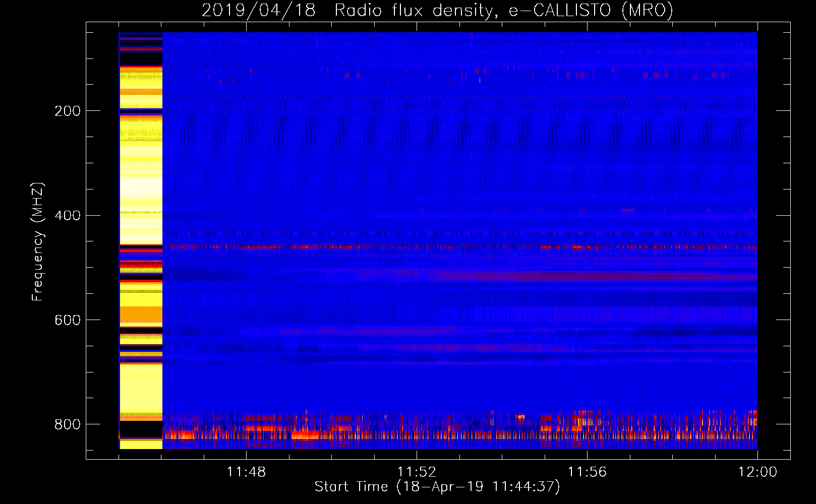The width and height of the screenshot is (816, 504).
Task: Select the 600 frequency axis label
Action: click(x=68, y=320)
